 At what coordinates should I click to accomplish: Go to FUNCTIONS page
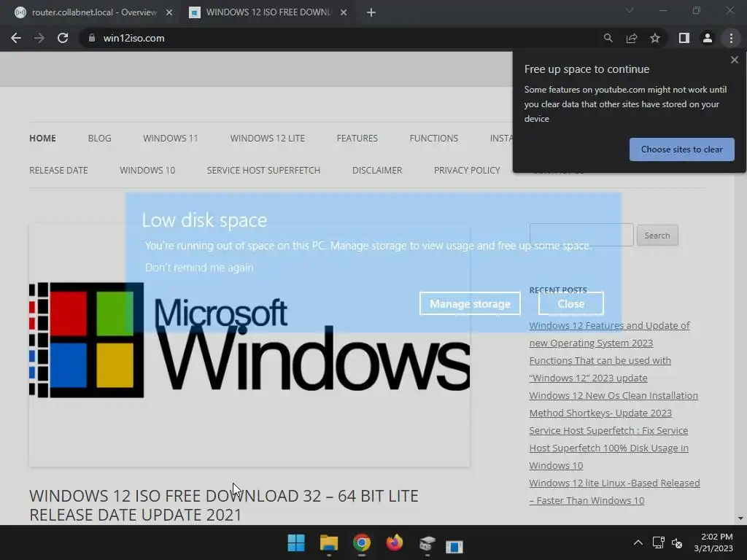433,138
